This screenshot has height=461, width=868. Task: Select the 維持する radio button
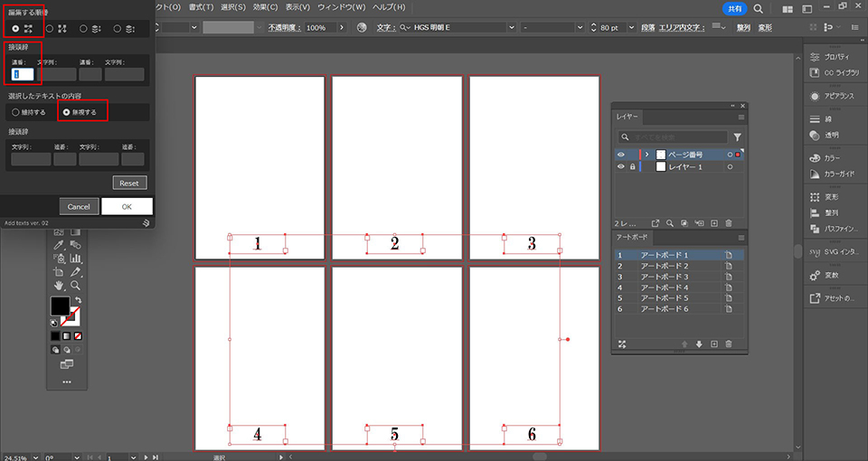pyautogui.click(x=15, y=112)
